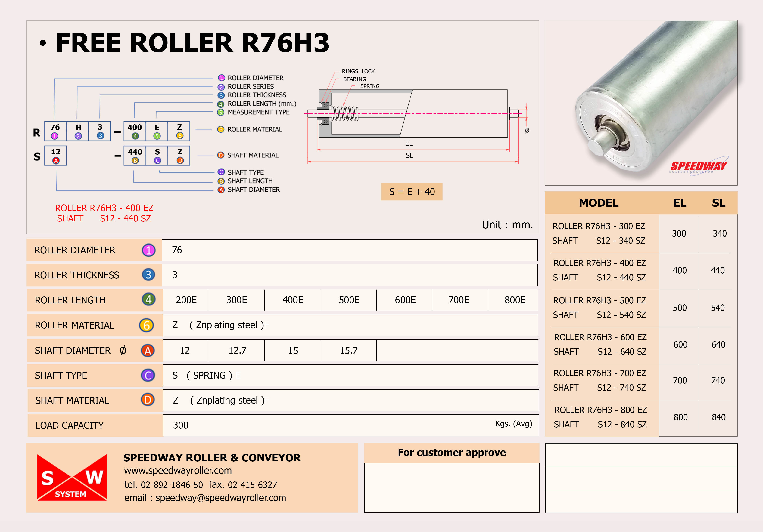Click the 76 code box in the R row
Screen dimensions: 763x532
55,131
